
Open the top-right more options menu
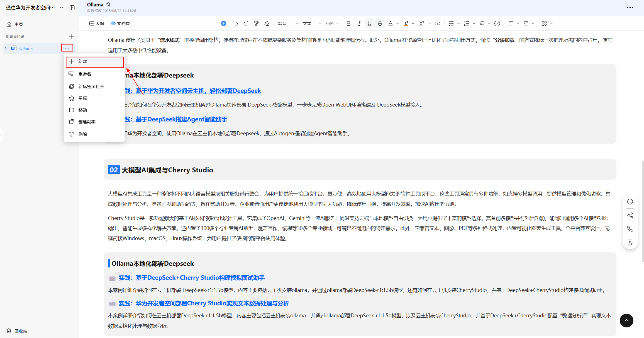pyautogui.click(x=630, y=8)
